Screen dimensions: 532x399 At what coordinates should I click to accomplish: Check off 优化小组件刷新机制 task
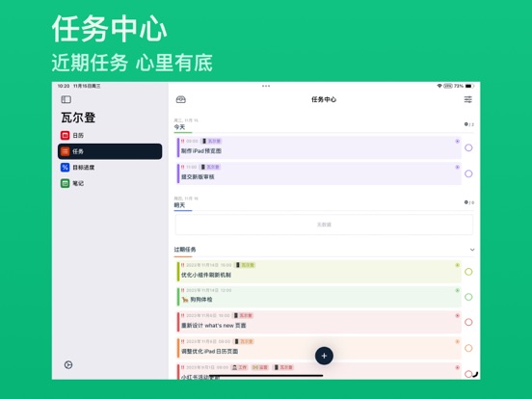coord(468,272)
